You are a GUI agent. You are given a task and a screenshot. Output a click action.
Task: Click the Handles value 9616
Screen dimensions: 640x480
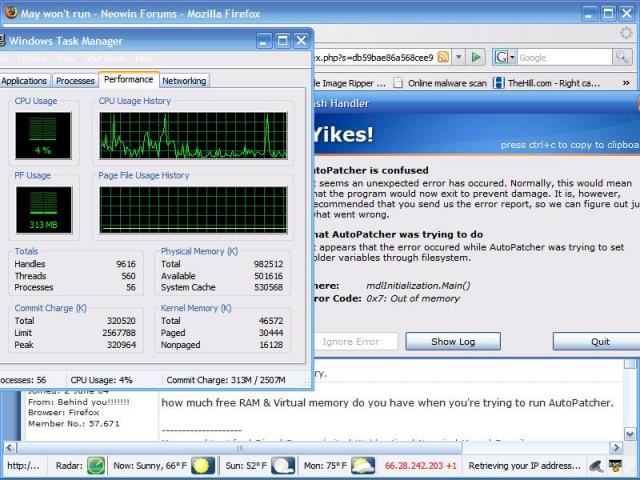pos(126,264)
